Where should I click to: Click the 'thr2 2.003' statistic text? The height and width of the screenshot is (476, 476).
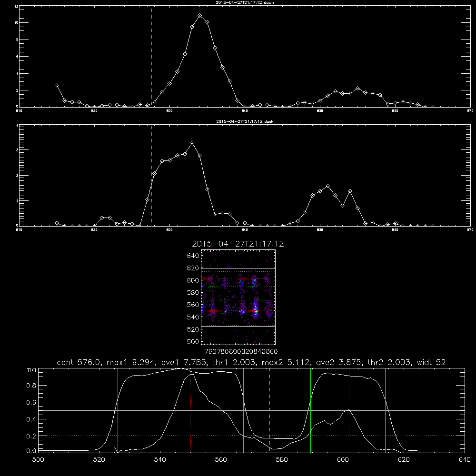point(389,362)
